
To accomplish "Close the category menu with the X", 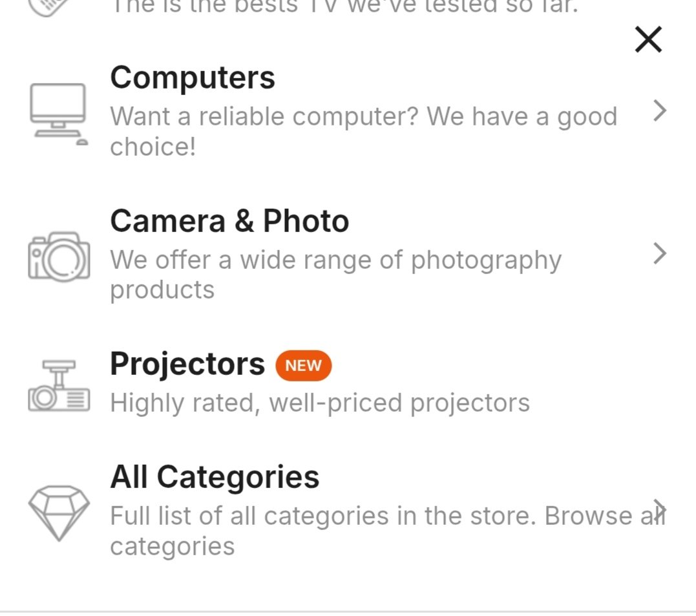I will coord(648,40).
